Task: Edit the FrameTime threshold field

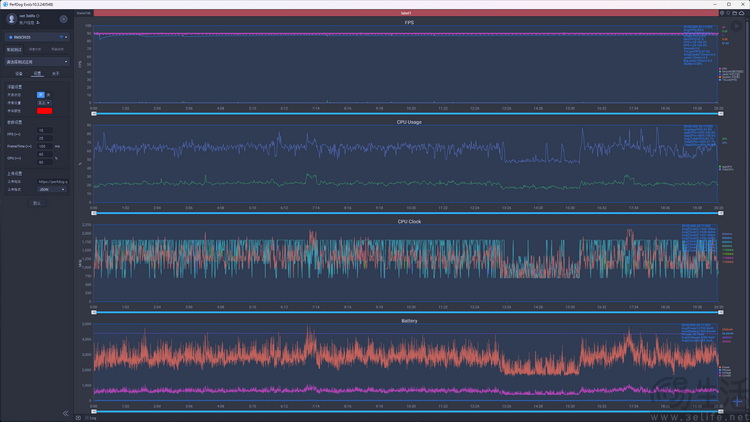Action: tap(44, 146)
